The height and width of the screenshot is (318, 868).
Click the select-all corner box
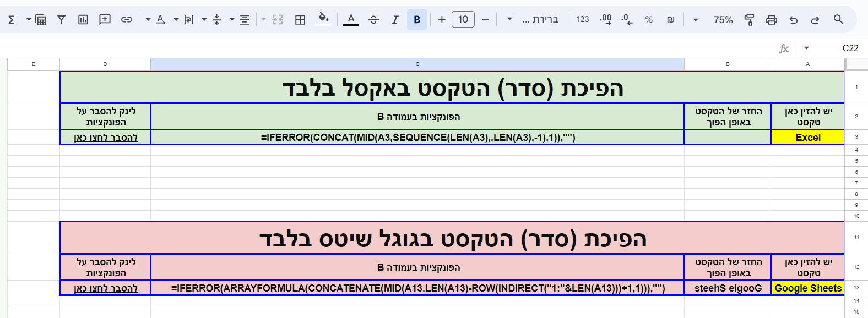856,64
